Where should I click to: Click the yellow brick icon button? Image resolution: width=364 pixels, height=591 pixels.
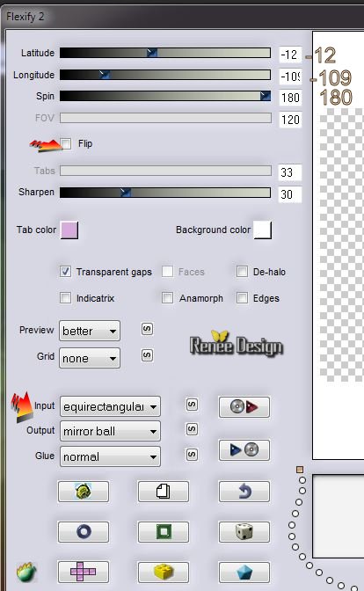[x=164, y=572]
